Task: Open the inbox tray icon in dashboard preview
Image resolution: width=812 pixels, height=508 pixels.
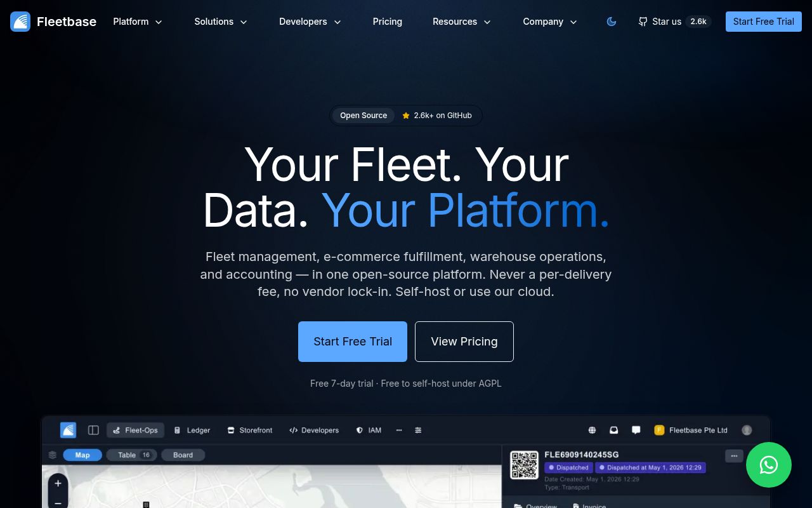Action: (x=614, y=430)
